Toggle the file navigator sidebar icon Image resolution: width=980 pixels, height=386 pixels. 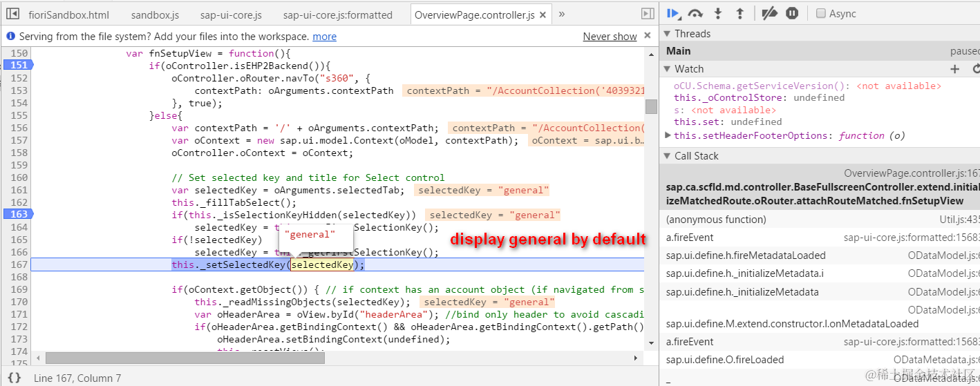12,14
